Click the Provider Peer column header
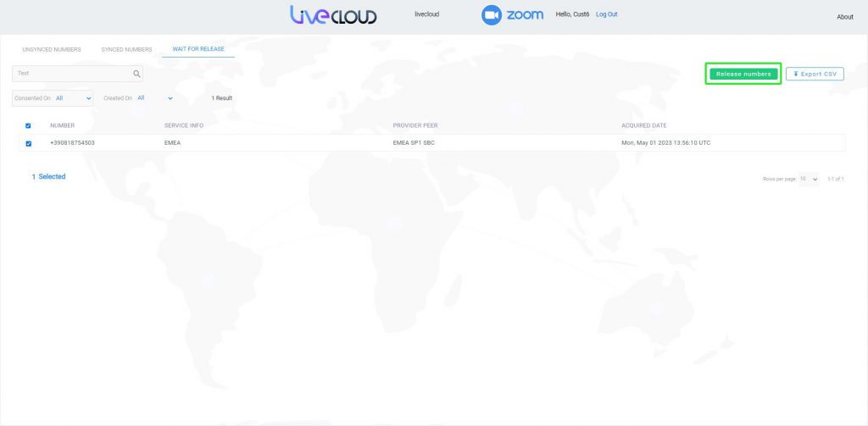Screen dimensions: 868x426 [x=415, y=125]
